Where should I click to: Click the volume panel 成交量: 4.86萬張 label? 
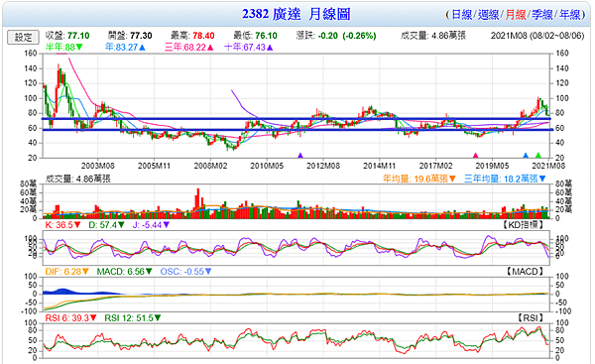pos(77,179)
